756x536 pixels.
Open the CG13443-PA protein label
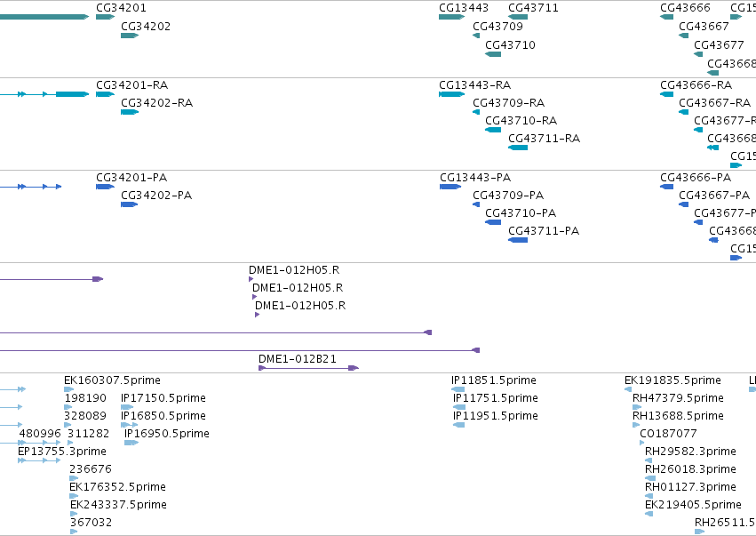475,178
